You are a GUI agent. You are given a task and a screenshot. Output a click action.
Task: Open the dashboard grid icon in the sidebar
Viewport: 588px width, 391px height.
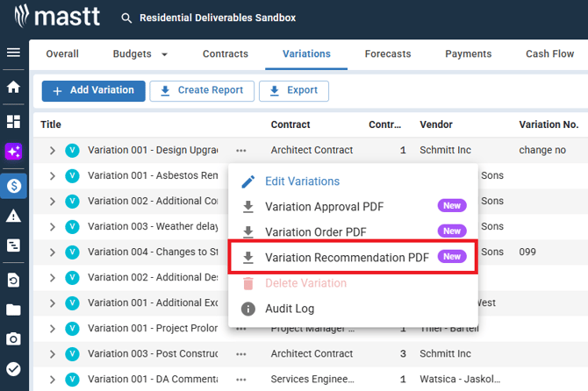point(13,121)
